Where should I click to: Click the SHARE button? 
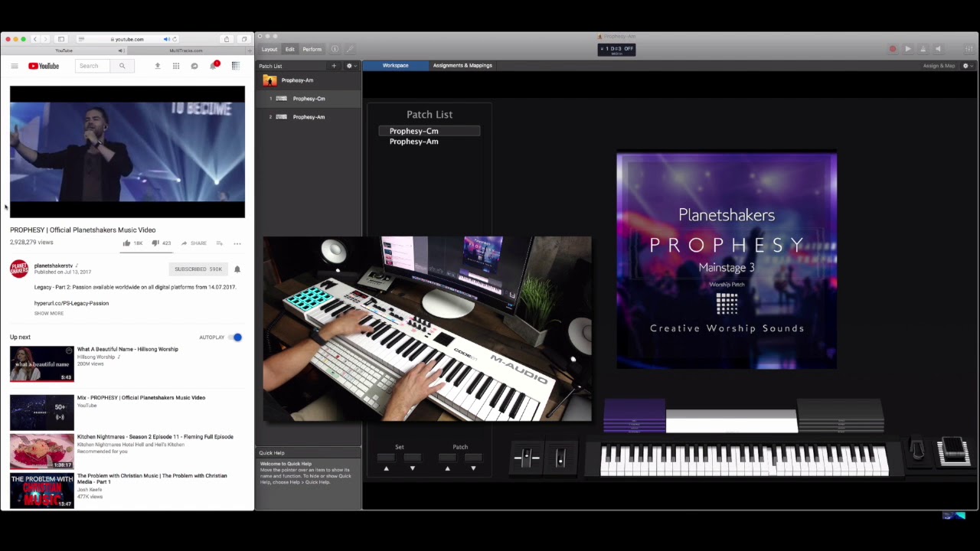tap(194, 243)
